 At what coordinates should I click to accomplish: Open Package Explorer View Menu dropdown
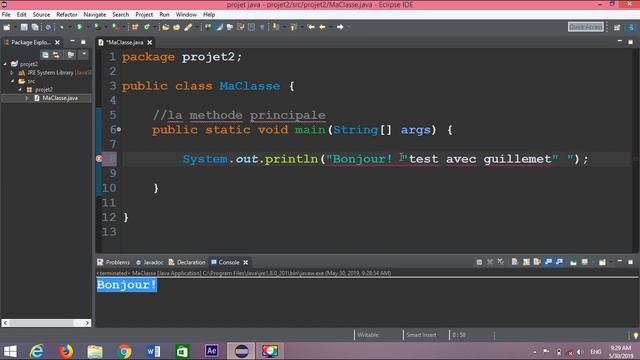tap(84, 54)
